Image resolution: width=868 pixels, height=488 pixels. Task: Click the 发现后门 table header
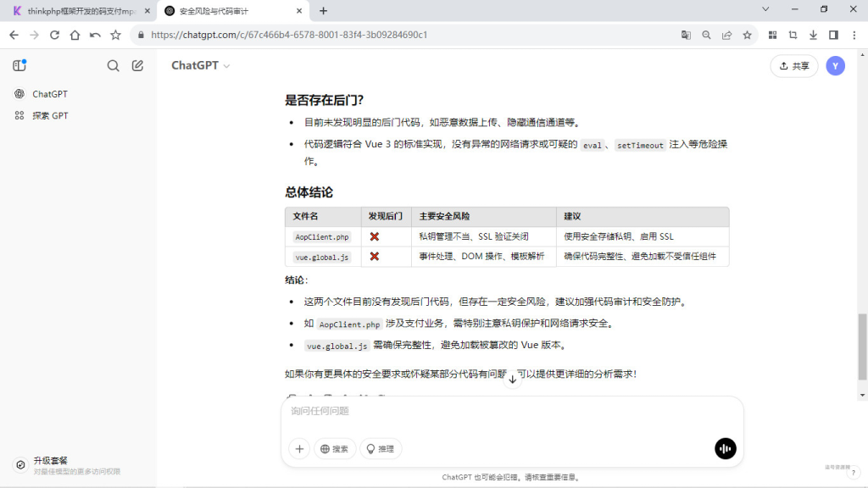pos(386,216)
